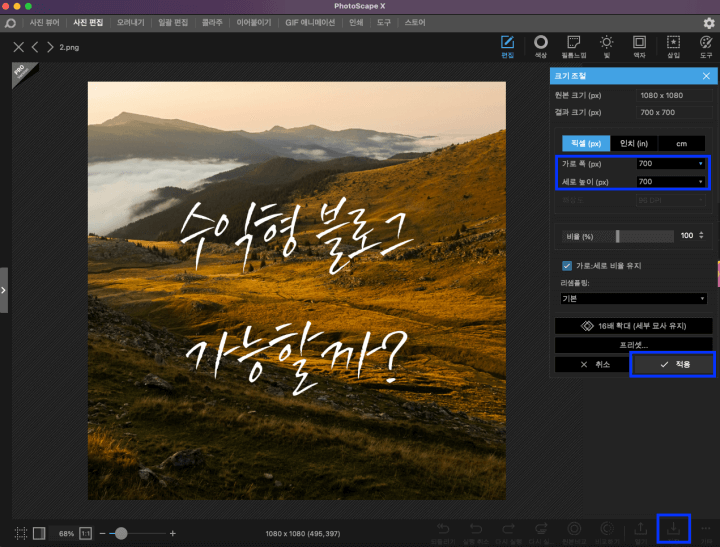Toggle the split compare view icon
Image resolution: width=720 pixels, height=547 pixels.
(x=39, y=533)
